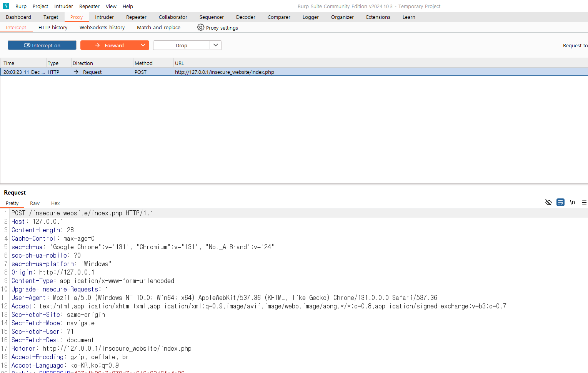Expand the Forward dropdown arrow
This screenshot has height=373, width=588.
143,45
